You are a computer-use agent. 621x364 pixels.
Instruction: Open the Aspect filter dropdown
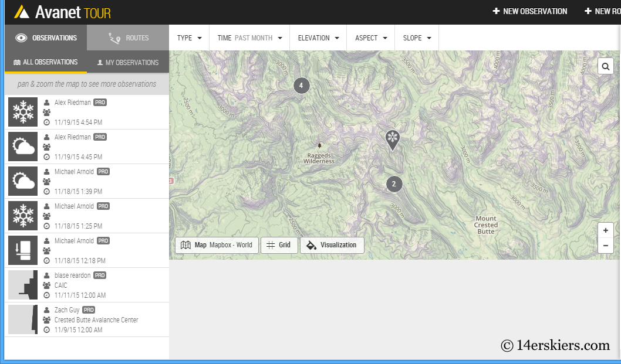(371, 38)
